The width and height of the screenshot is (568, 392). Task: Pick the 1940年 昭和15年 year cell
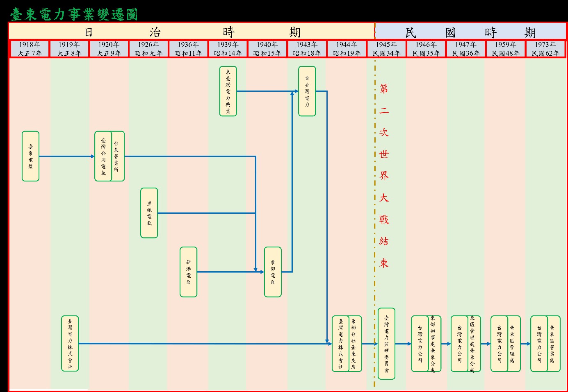click(x=267, y=49)
